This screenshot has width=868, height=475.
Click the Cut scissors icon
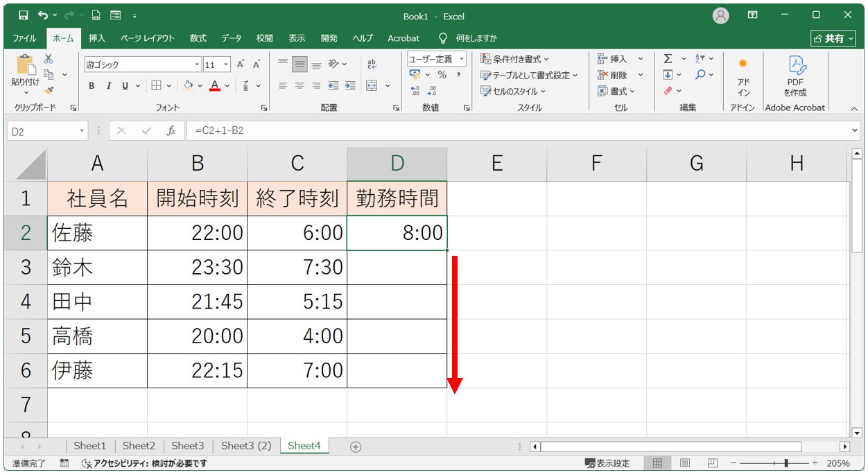click(49, 59)
